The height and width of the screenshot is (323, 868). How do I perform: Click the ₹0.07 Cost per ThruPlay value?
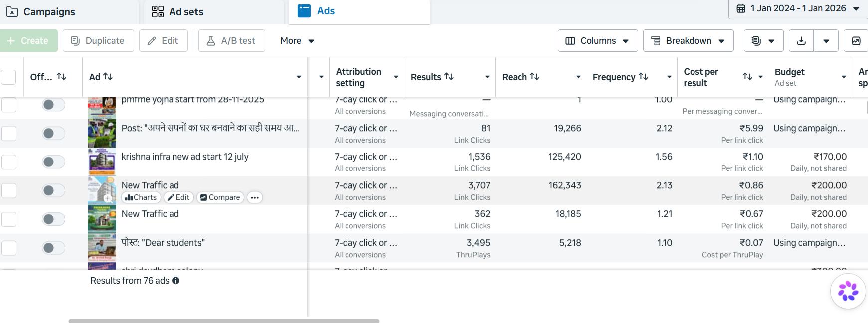coord(751,243)
